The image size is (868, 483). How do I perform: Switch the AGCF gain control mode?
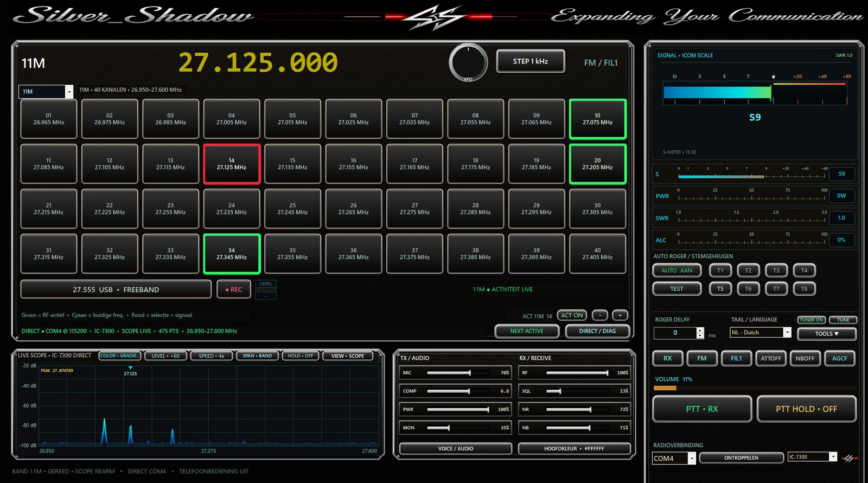839,358
